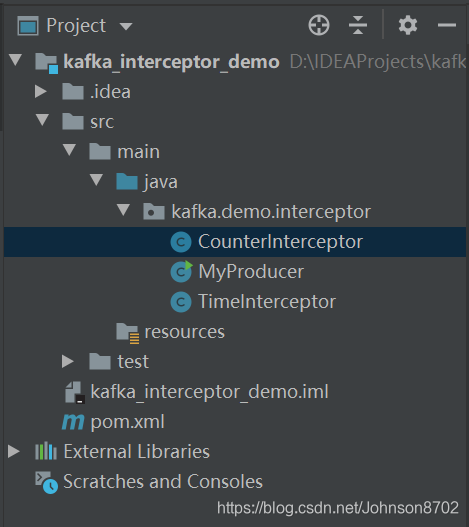Select the resources folder label
This screenshot has width=469, height=527.
[185, 332]
